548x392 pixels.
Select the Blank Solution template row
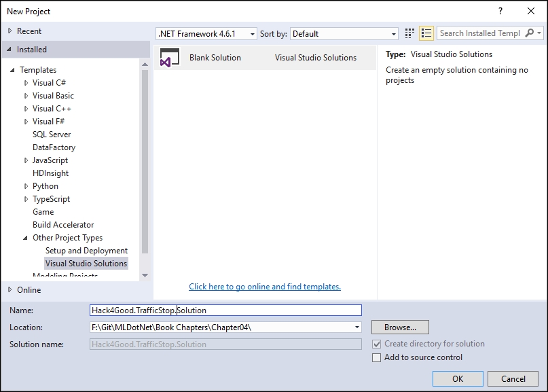point(266,58)
